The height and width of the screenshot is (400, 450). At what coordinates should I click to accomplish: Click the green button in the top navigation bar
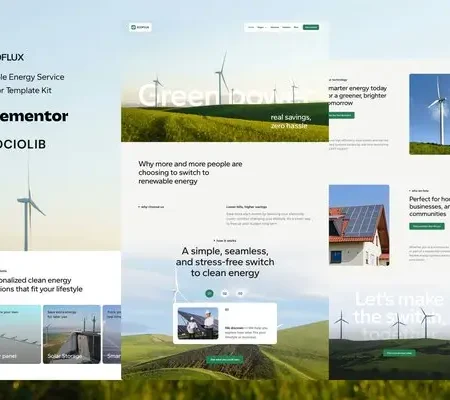point(311,27)
